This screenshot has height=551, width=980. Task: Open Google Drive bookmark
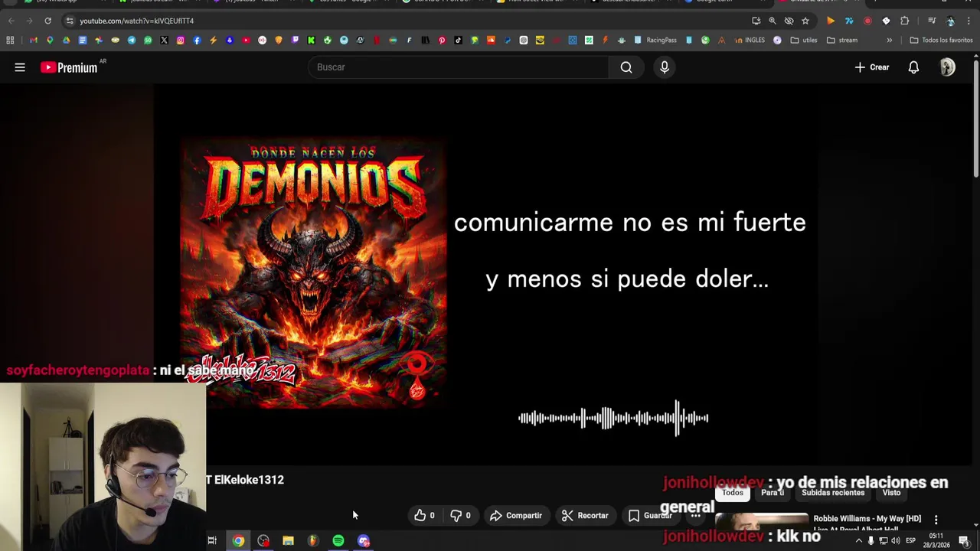pyautogui.click(x=66, y=40)
